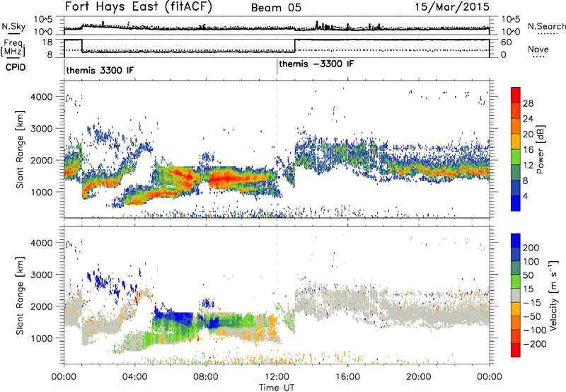Click 'Slant Range [km]' label of power panel

(x=21, y=149)
